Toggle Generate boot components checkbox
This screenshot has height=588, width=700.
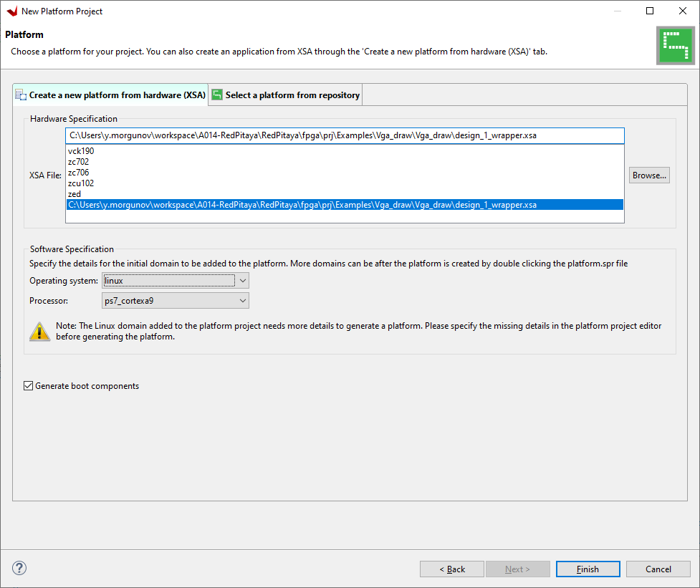tap(28, 386)
